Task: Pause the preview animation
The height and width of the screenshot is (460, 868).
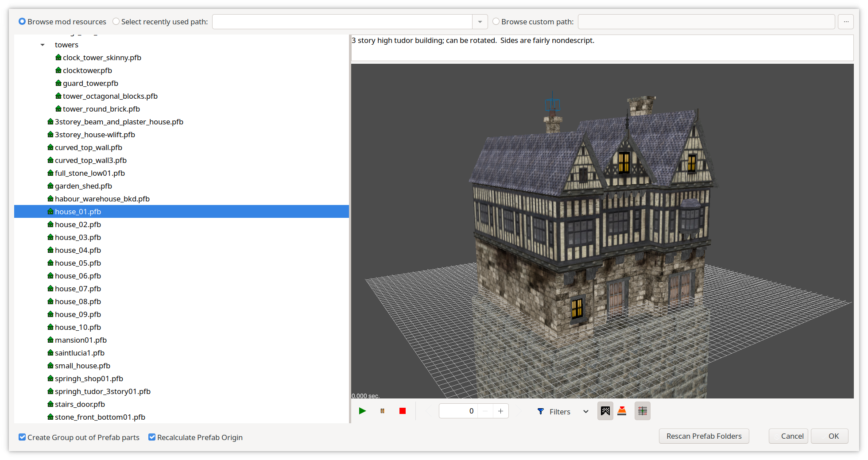Action: 382,411
